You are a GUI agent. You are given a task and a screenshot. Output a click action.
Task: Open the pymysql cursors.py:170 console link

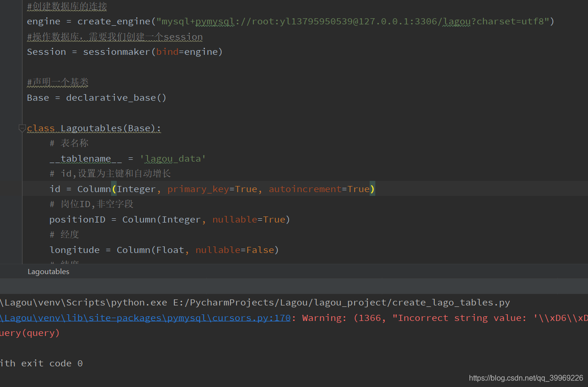(145, 318)
